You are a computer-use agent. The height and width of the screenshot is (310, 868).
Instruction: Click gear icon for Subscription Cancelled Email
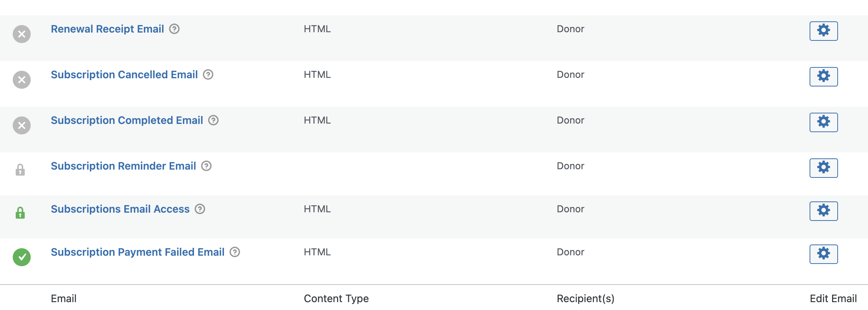pos(823,76)
